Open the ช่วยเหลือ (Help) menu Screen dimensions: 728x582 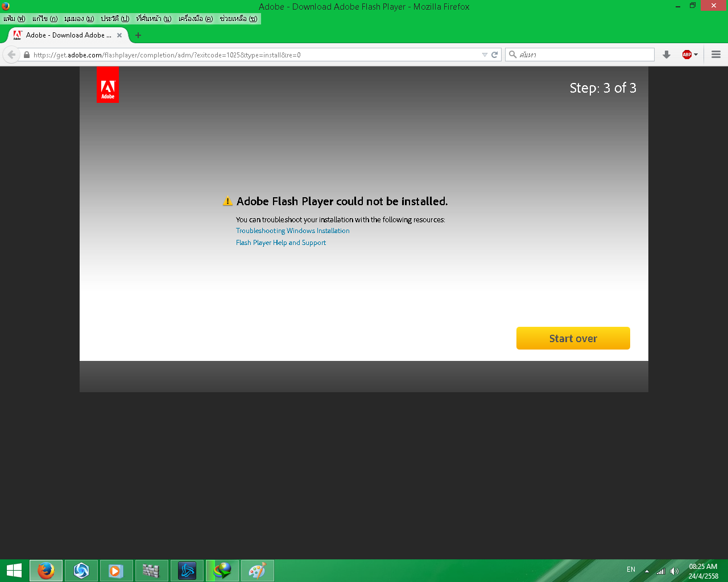pyautogui.click(x=239, y=19)
